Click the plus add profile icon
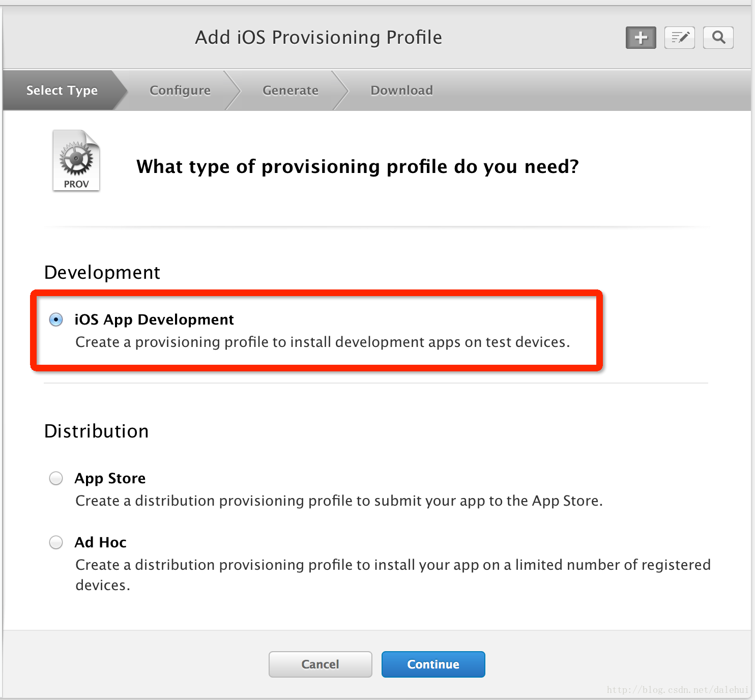The height and width of the screenshot is (700, 755). point(641,38)
